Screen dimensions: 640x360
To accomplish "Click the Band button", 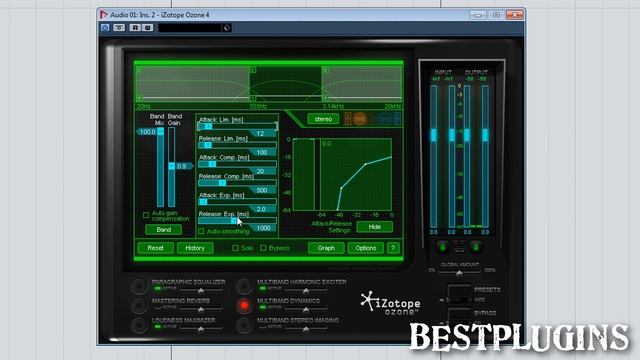I will tap(164, 229).
